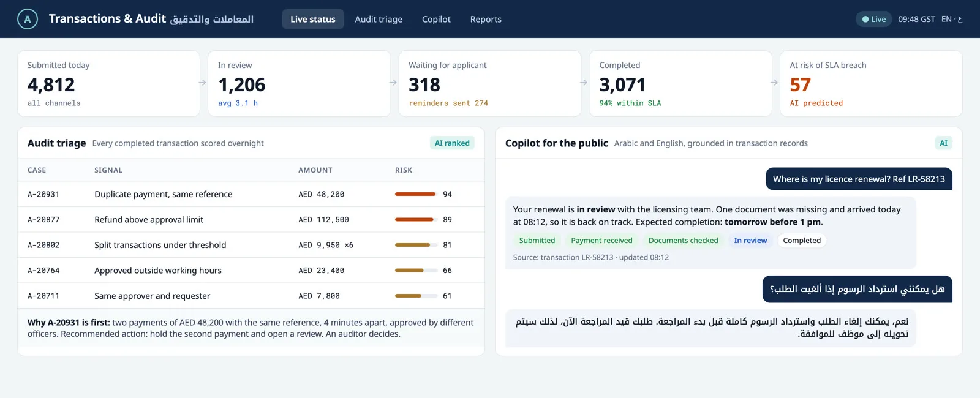
Task: Open the Completed stat card
Action: [x=680, y=83]
